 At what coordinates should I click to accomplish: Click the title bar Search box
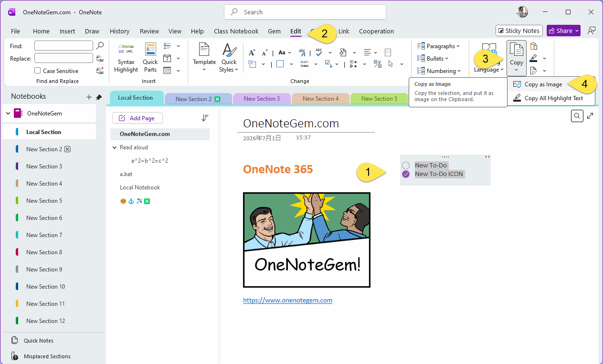point(305,12)
